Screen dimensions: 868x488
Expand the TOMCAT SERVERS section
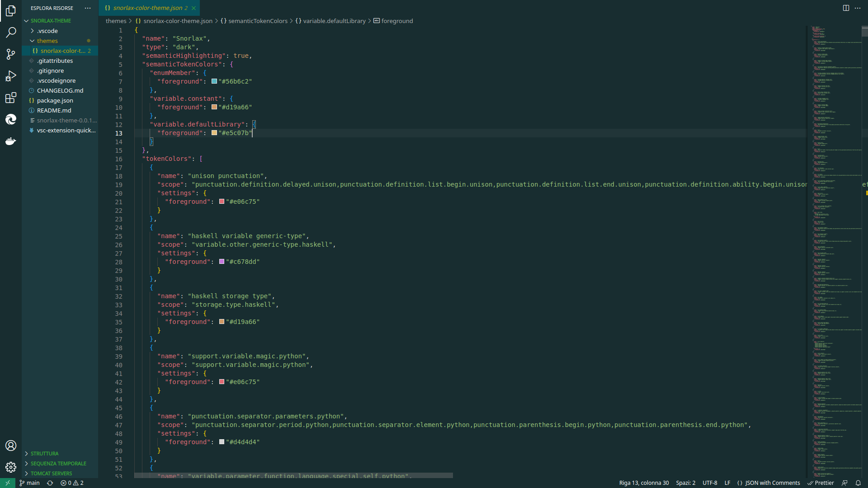click(51, 474)
